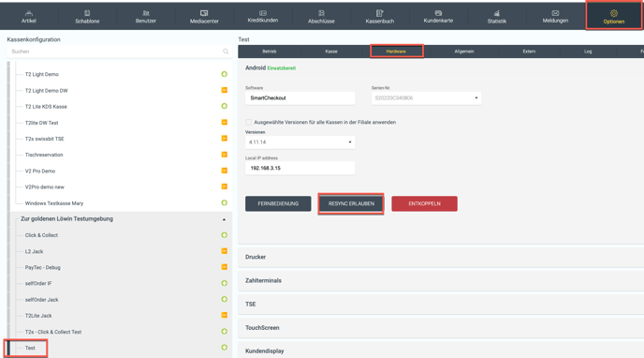The image size is (644, 358).
Task: Select L2 Jack register entry
Action: [34, 251]
